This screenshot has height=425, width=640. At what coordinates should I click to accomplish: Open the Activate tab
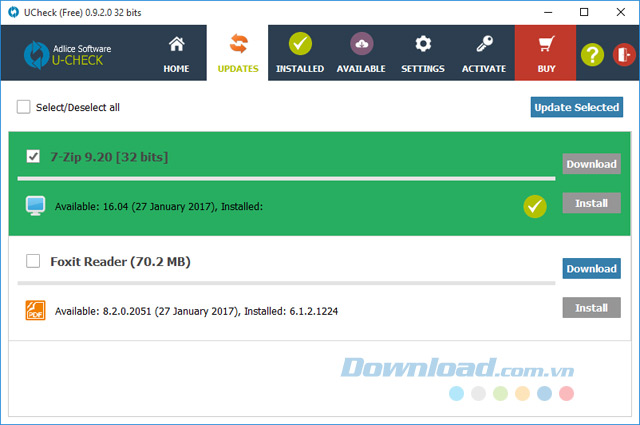click(x=484, y=53)
